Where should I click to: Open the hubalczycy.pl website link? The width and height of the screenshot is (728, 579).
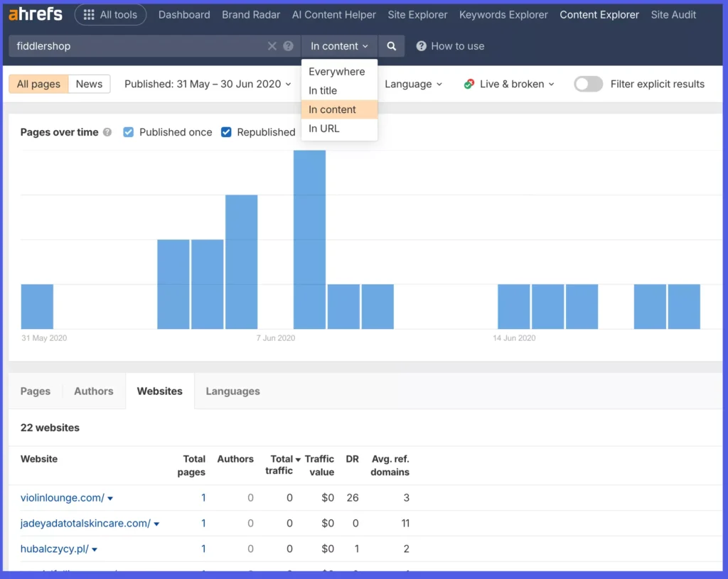(x=54, y=548)
